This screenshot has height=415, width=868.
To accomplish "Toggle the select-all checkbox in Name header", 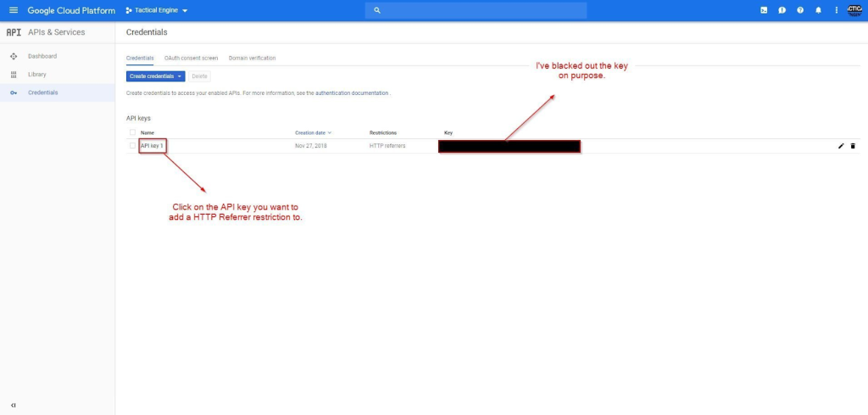I will 132,132.
